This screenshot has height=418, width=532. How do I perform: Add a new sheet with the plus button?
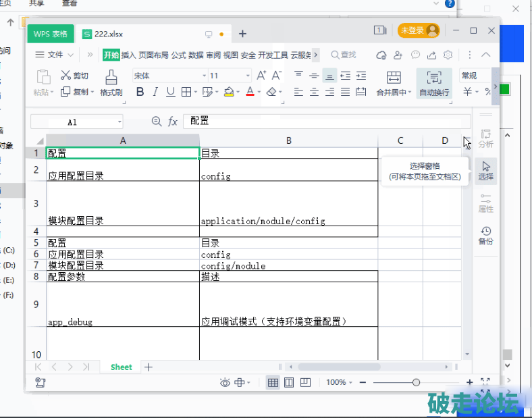[x=149, y=367]
